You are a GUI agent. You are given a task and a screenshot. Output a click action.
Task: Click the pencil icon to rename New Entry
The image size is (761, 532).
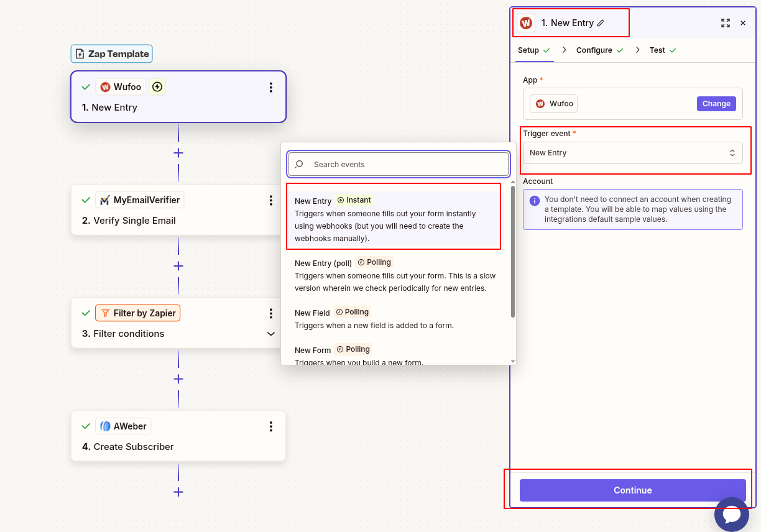[601, 22]
